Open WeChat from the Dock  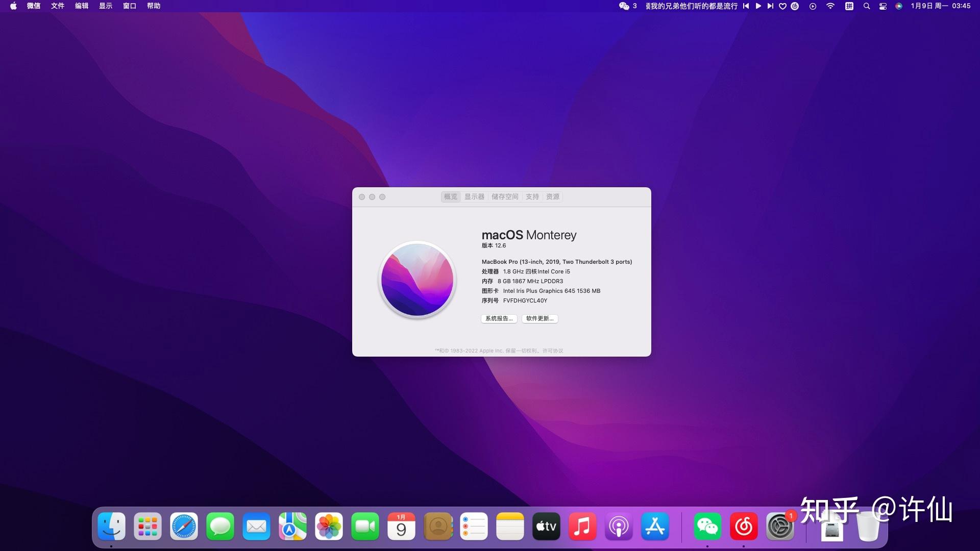coord(707,527)
